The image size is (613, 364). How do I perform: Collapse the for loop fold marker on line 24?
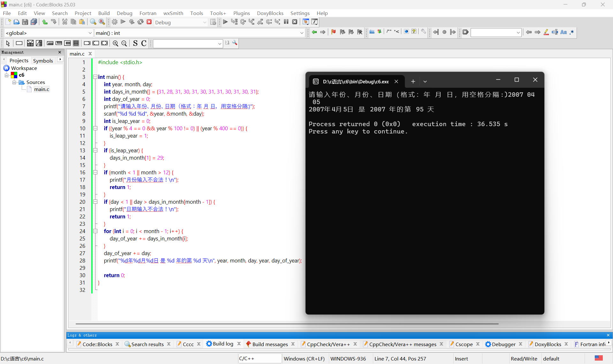pyautogui.click(x=95, y=231)
